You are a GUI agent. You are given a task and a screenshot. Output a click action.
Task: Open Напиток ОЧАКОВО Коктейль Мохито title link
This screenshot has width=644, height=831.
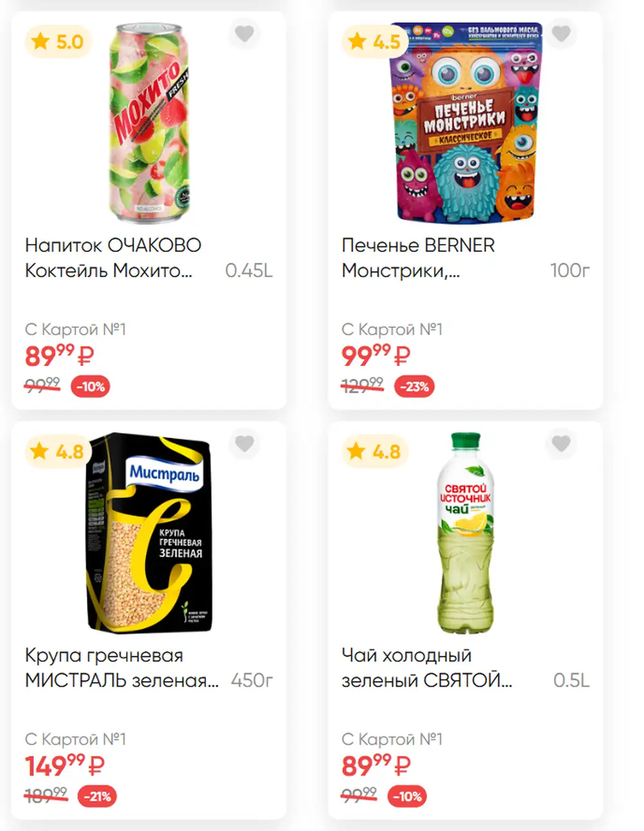[113, 258]
